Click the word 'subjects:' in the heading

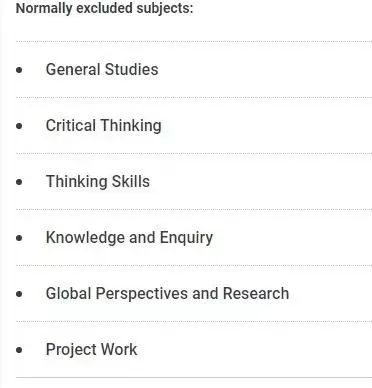[165, 9]
